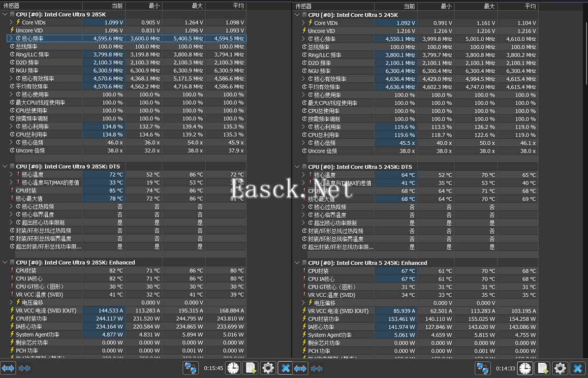
Task: Reset the clock timer icon beside 0:14:33
Action: (525, 368)
